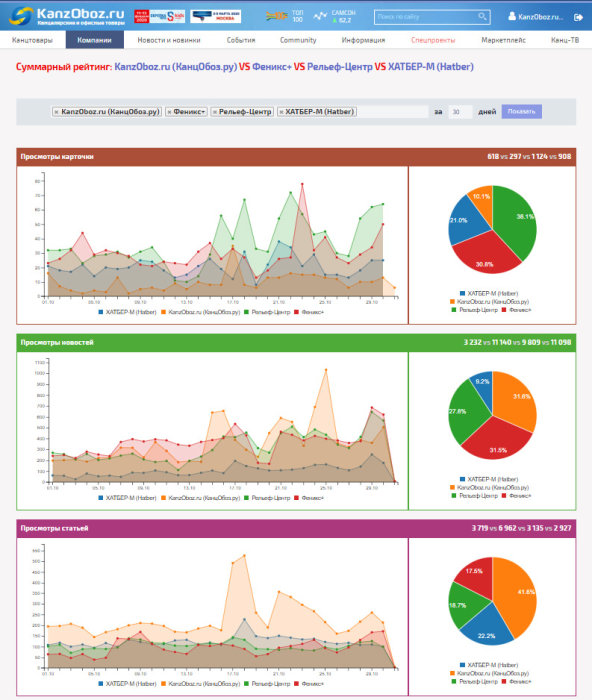Open the Маркетплейс menu item
Screen dimensions: 592x700
504,40
